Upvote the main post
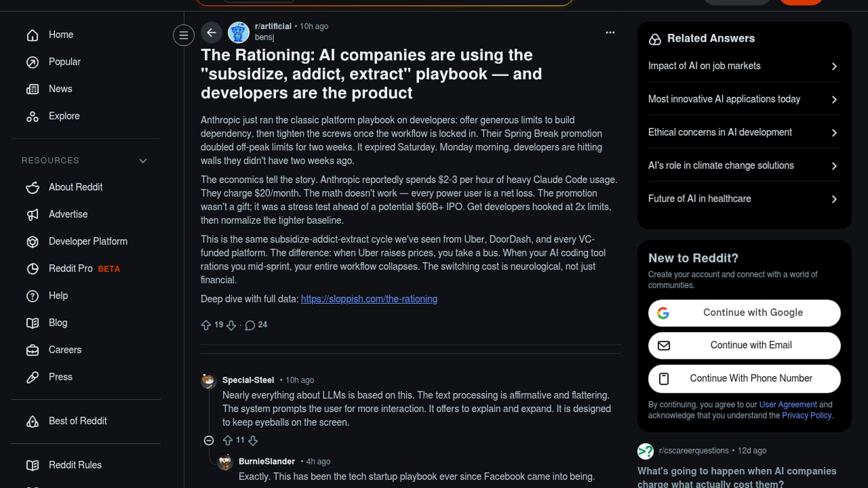The image size is (868, 488). point(206,325)
